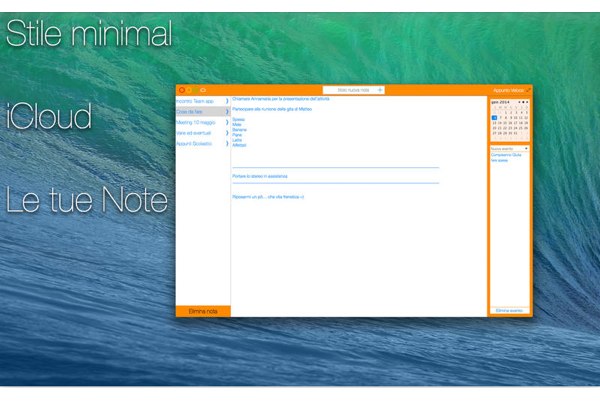
Task: Click the month label in calendar header
Action: point(500,102)
